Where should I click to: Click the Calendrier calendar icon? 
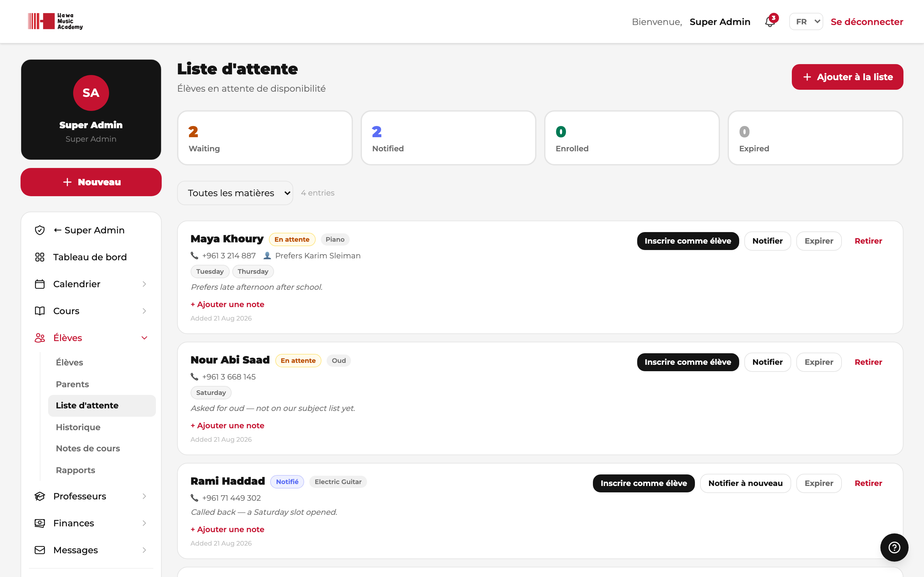pos(40,284)
